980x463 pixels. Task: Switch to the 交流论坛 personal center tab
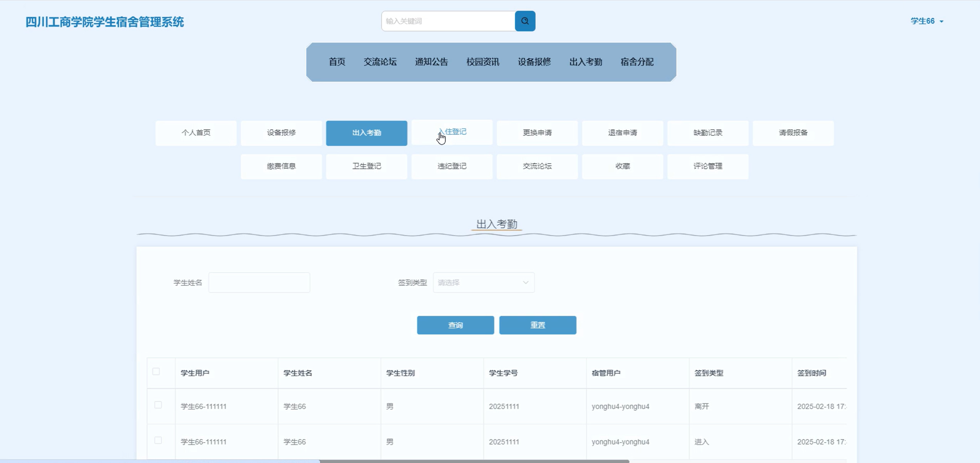tap(537, 166)
